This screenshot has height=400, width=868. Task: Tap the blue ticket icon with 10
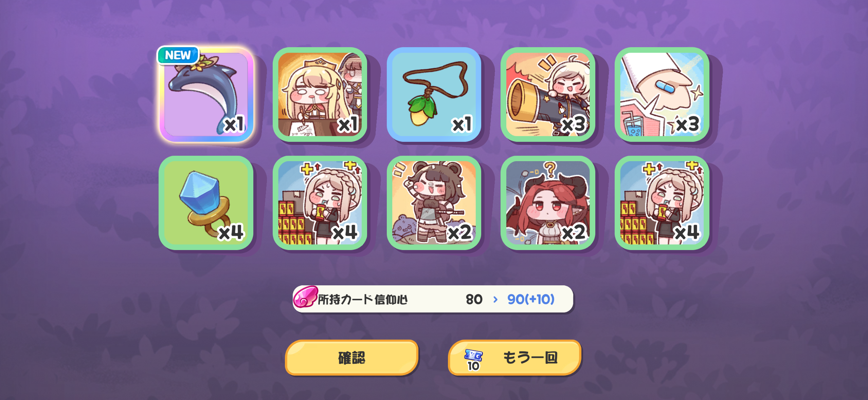coord(473,360)
